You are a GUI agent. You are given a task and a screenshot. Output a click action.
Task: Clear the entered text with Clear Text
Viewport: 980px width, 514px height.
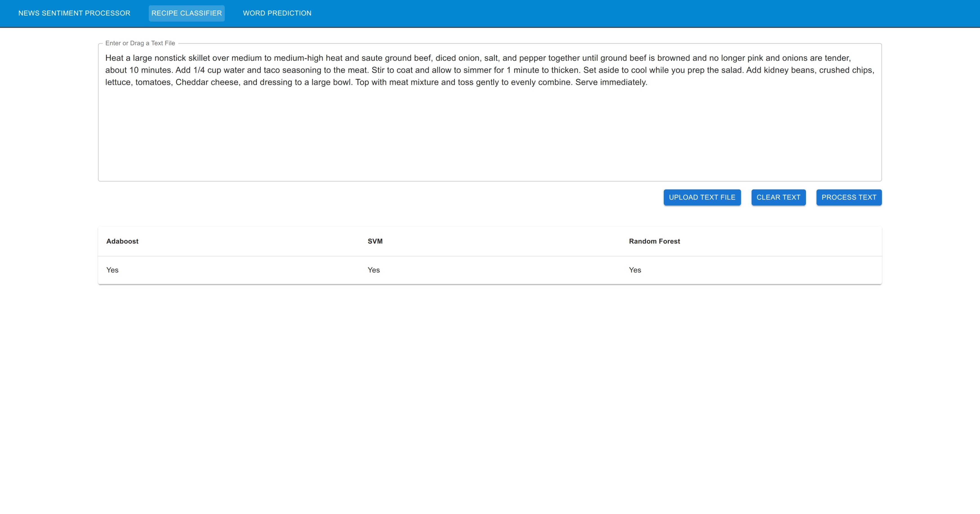coord(778,197)
